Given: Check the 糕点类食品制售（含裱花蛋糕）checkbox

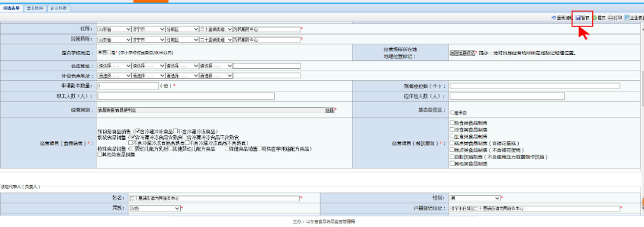Looking at the screenshot, I should pyautogui.click(x=452, y=143).
